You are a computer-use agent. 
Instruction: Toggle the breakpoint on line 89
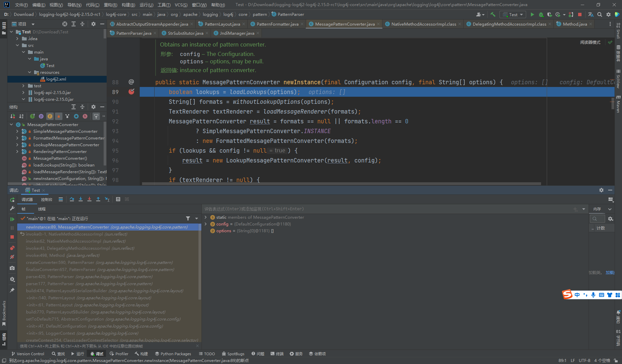(131, 92)
